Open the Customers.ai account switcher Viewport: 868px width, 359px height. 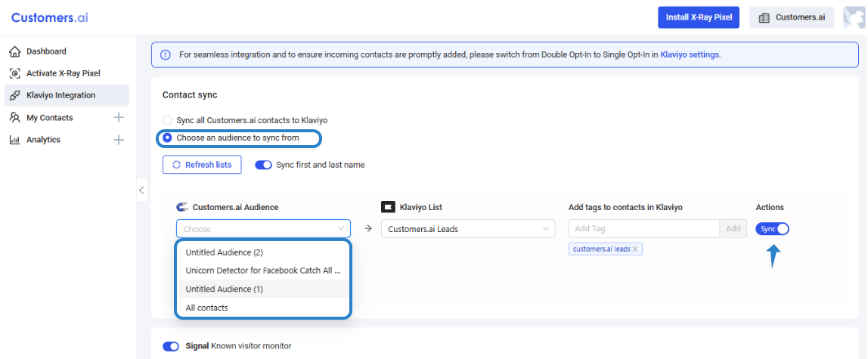[x=792, y=17]
